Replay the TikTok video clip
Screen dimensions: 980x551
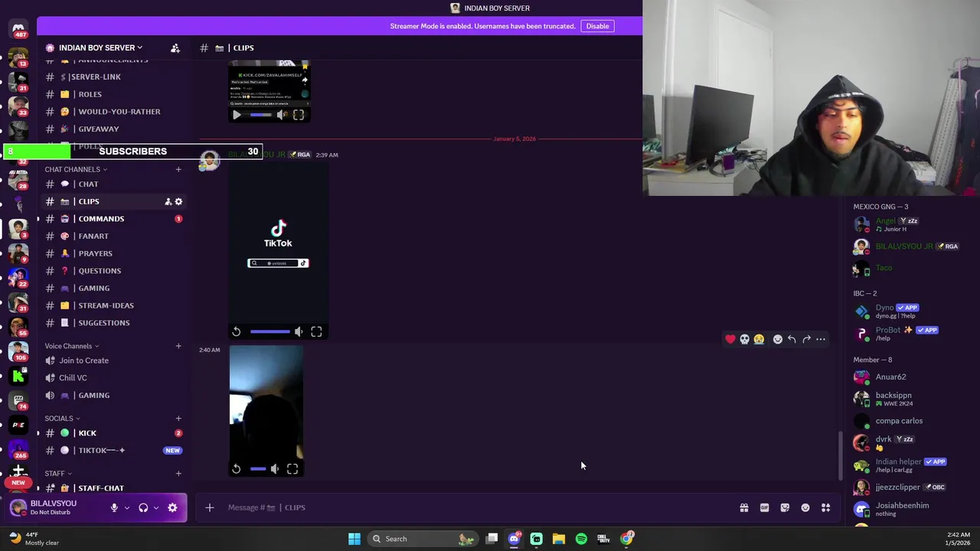pos(237,331)
